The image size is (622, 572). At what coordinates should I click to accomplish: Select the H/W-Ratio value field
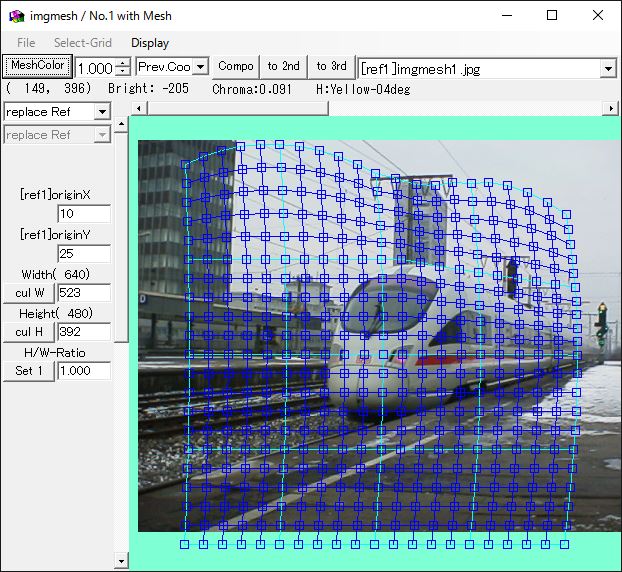84,371
